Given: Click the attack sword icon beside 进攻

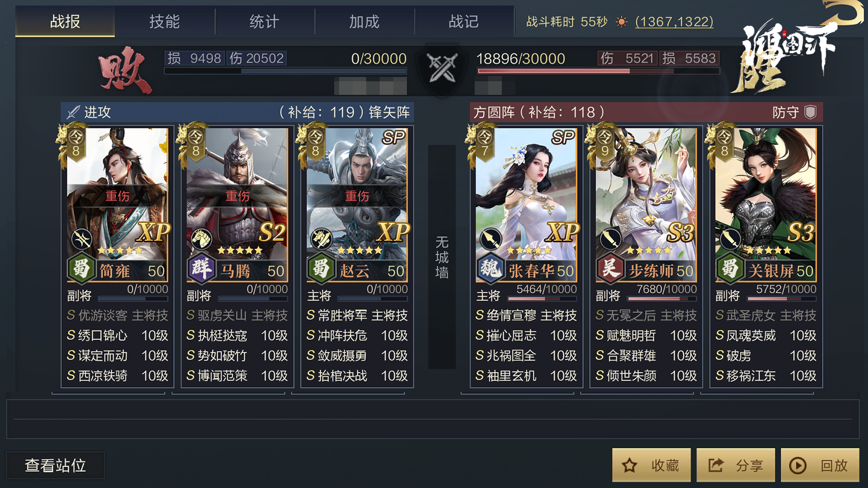Looking at the screenshot, I should (x=73, y=112).
